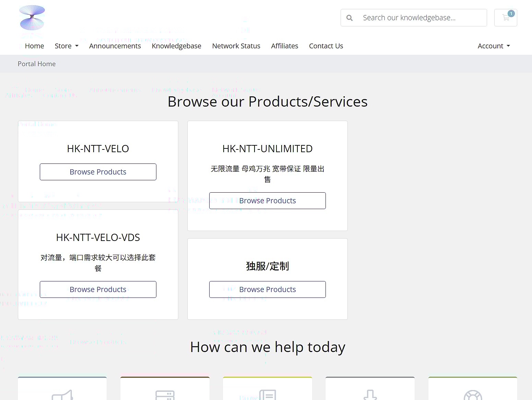Image resolution: width=532 pixels, height=400 pixels.
Task: Expand the Store dropdown menu
Action: coord(67,46)
